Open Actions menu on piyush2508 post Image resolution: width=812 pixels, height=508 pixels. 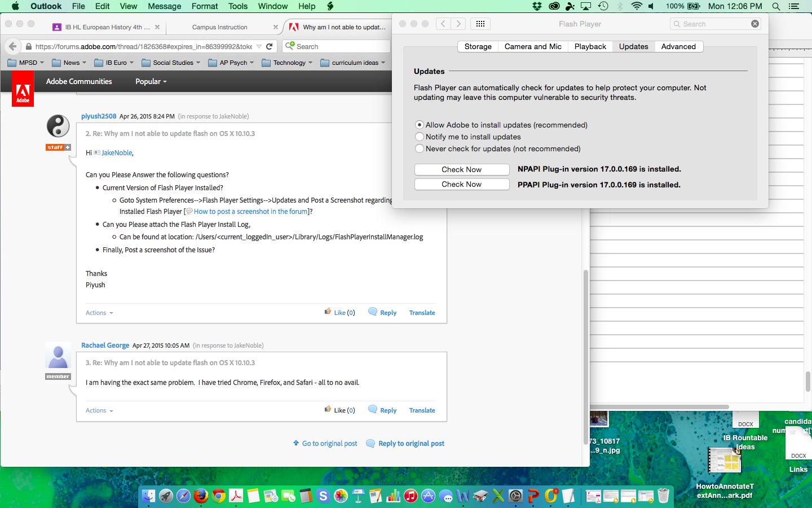point(99,313)
